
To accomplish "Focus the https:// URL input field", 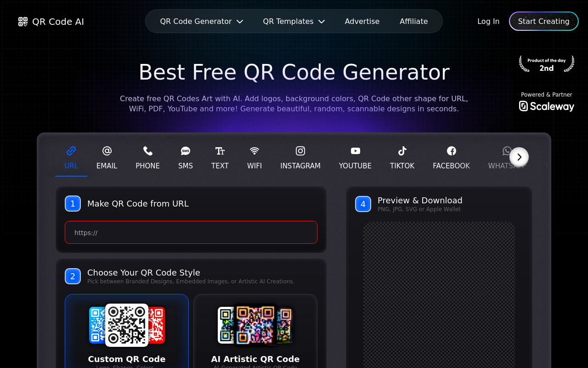I will tap(191, 232).
